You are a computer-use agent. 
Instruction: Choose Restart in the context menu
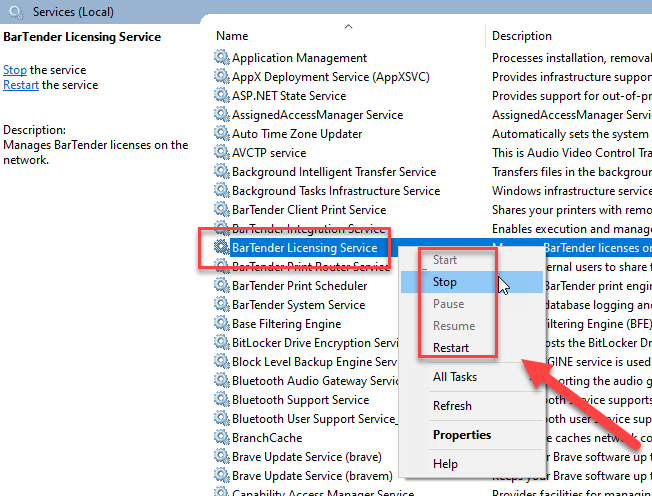coord(452,348)
